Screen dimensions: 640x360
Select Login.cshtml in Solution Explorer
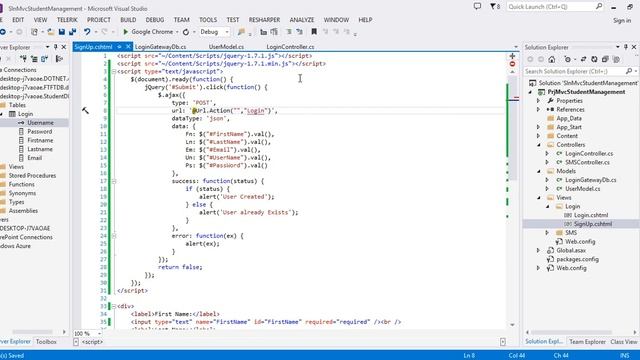[591, 215]
